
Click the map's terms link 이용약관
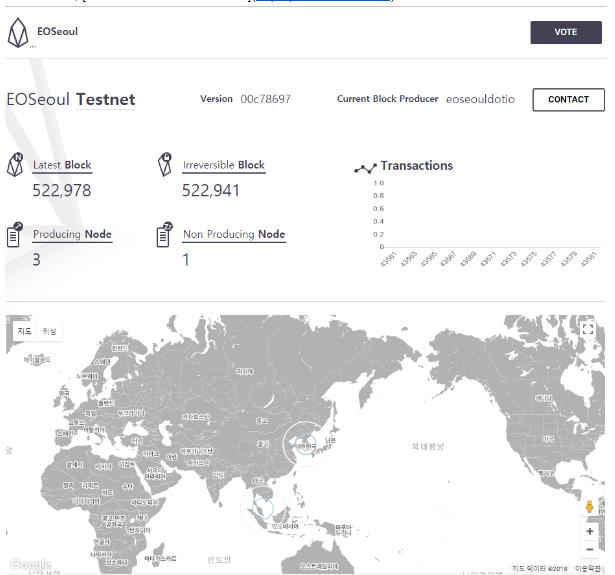click(x=588, y=568)
